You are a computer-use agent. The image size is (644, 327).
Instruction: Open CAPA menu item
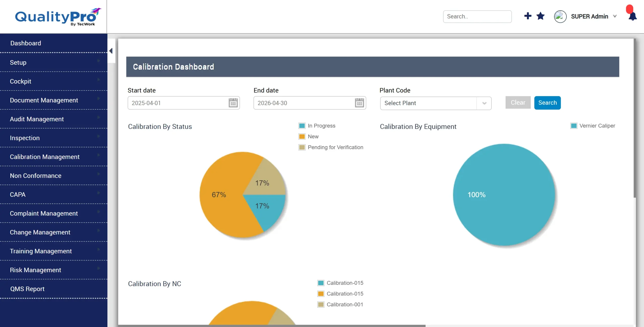54,195
